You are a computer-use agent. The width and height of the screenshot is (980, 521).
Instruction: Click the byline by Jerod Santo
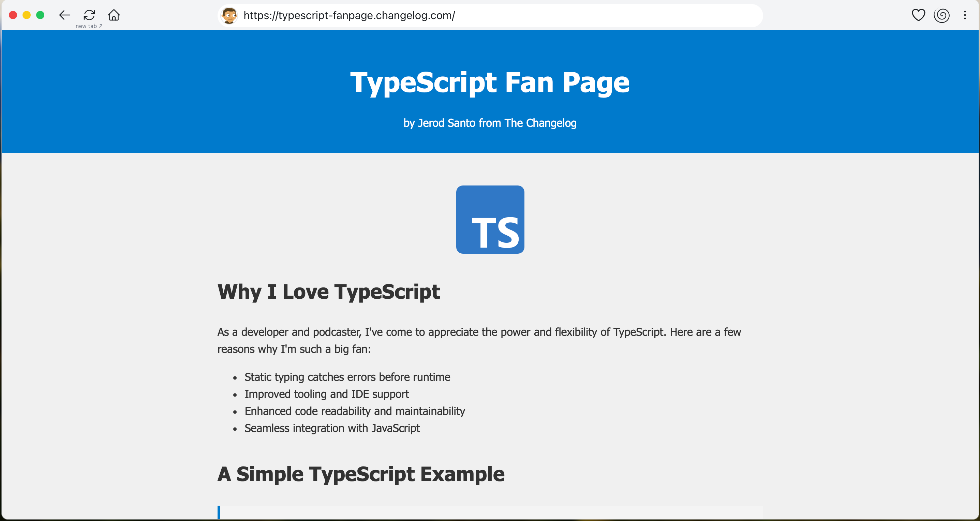(490, 123)
